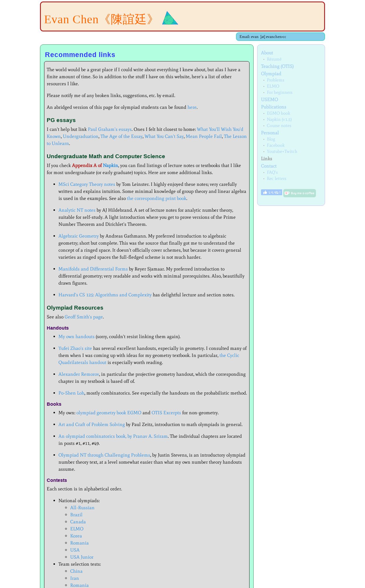Open What You Can't Say link
Image resolution: width=365 pixels, height=588 pixels.
164,136
